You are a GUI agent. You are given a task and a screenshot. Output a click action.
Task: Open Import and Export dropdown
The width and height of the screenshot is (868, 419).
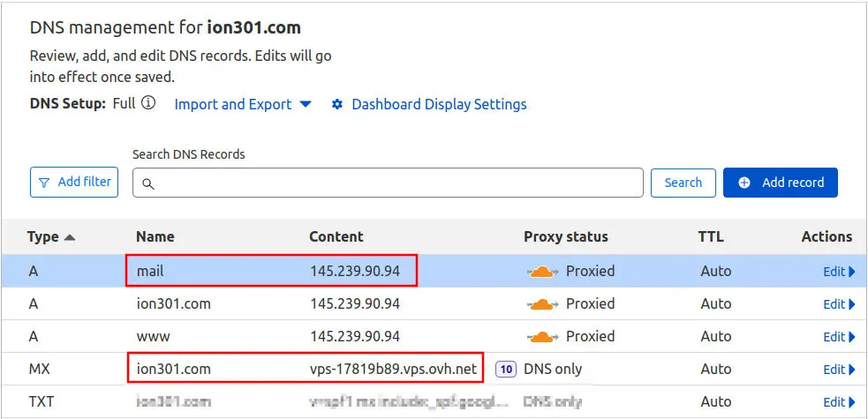[243, 104]
